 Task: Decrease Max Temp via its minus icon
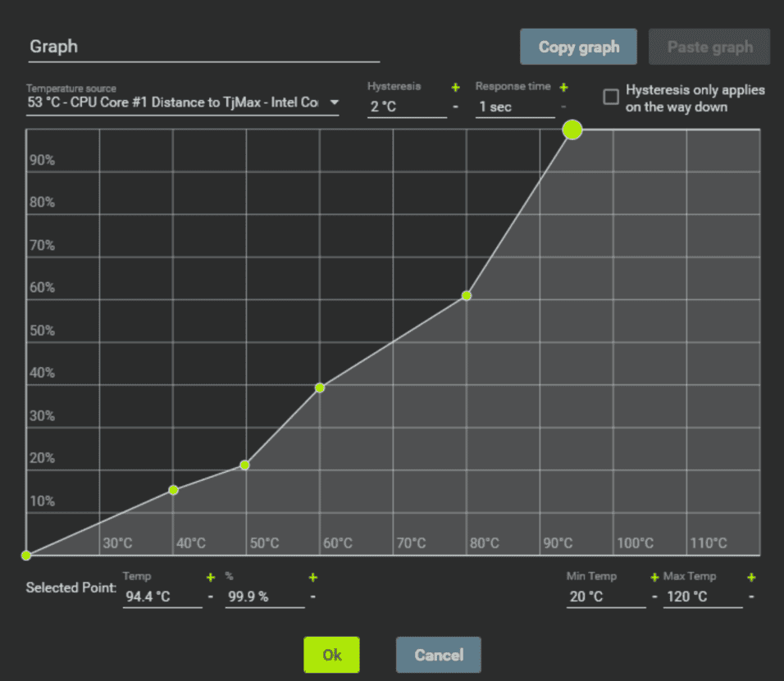tap(750, 597)
